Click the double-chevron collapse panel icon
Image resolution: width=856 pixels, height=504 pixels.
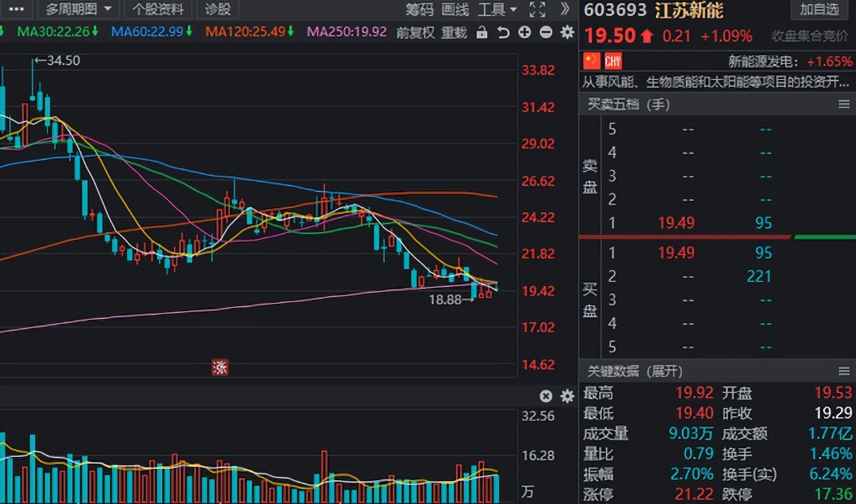click(x=566, y=9)
